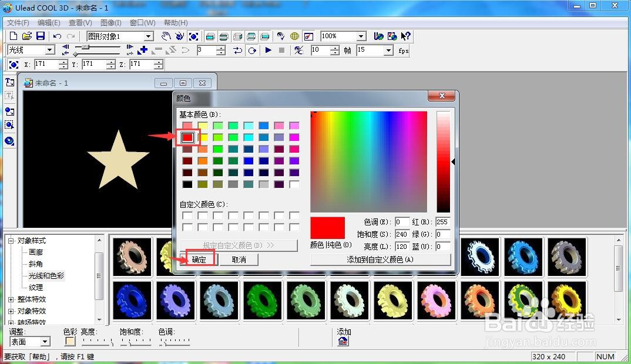Open the 15 fps dropdown
The width and height of the screenshot is (631, 364).
(x=388, y=50)
